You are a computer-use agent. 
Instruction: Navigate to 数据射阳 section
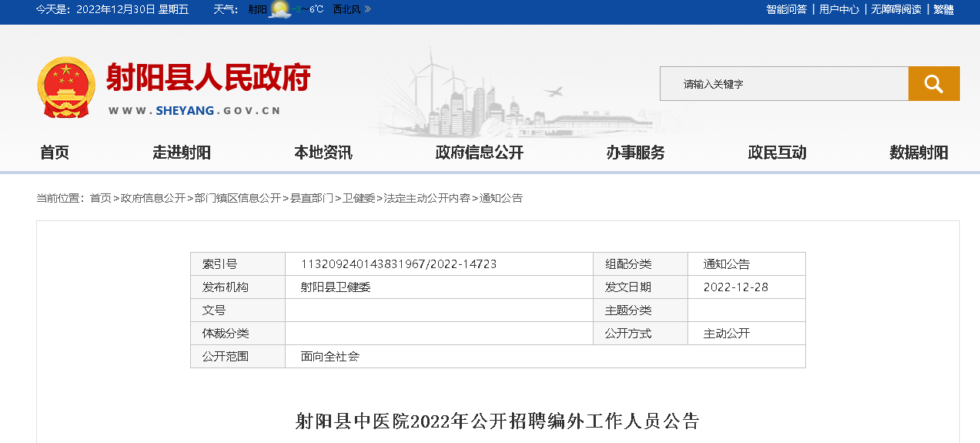tap(918, 153)
